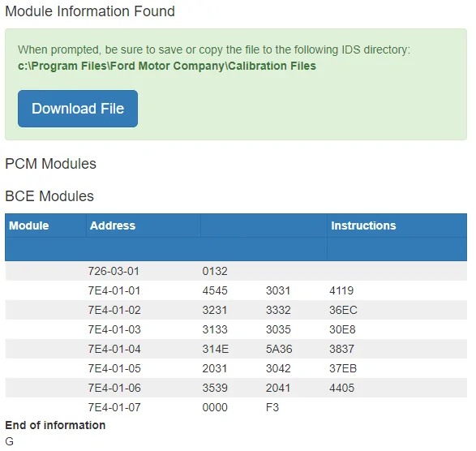Select value 37EB in row 7E4-01-05
The height and width of the screenshot is (451, 476).
point(343,368)
